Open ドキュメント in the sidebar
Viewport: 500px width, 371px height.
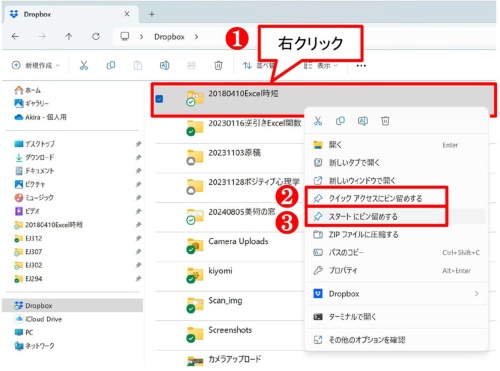[x=35, y=171]
